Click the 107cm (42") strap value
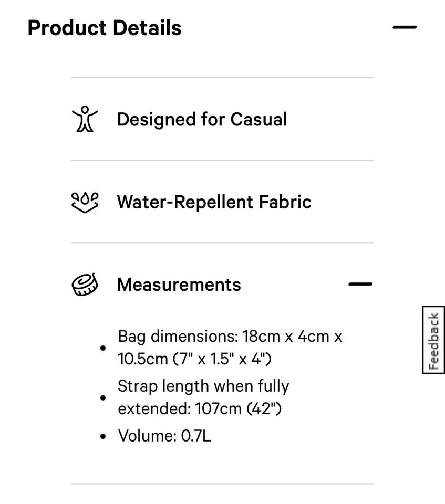Image resolution: width=445 pixels, height=504 pixels. (239, 409)
